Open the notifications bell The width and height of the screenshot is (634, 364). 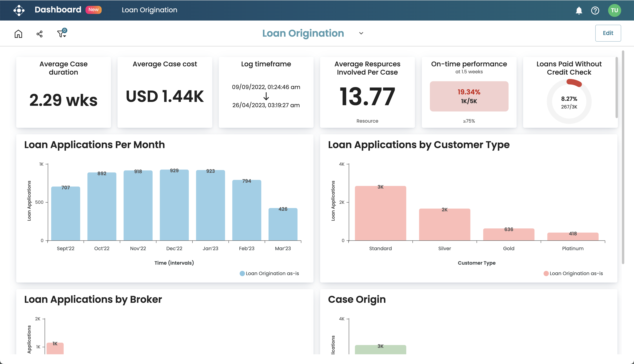pyautogui.click(x=579, y=10)
